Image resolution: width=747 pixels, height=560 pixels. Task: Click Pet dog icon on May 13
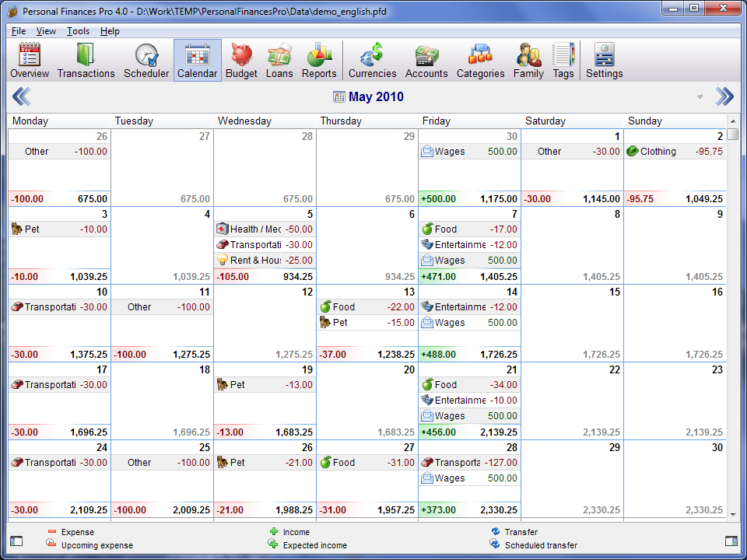point(325,322)
